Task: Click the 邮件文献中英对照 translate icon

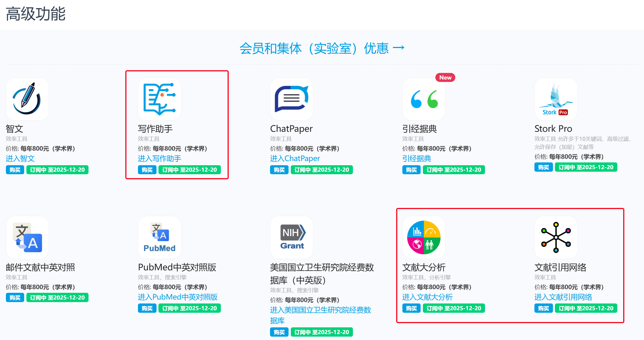Action: (x=27, y=237)
